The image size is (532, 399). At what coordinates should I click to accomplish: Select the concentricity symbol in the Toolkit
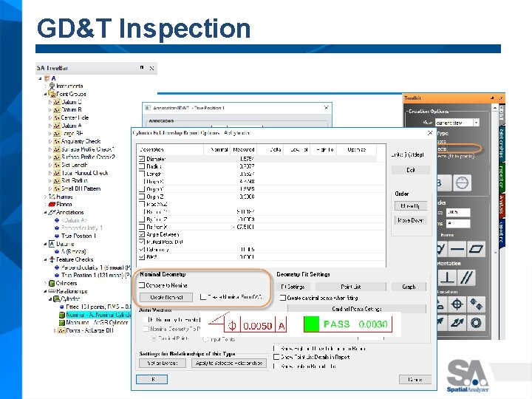[476, 323]
